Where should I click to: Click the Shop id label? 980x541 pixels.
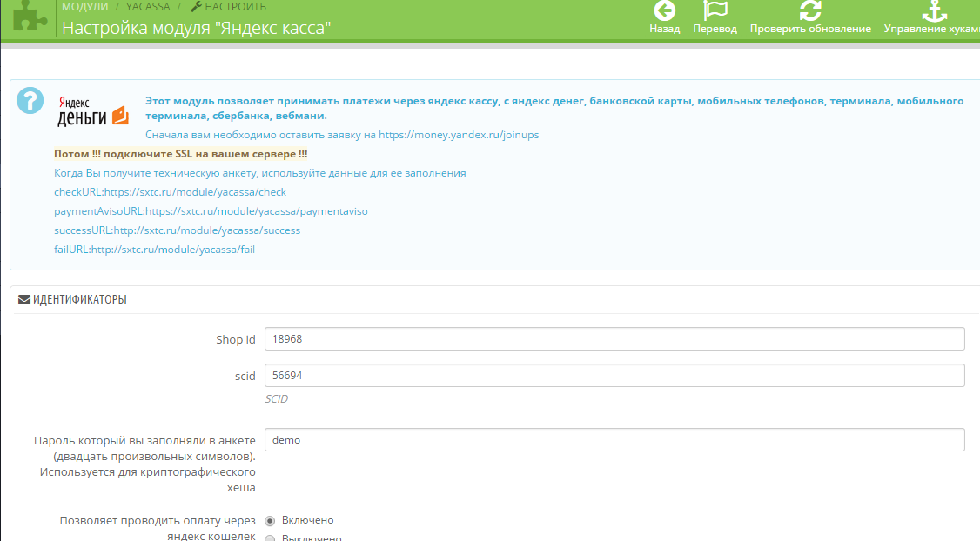pos(236,339)
